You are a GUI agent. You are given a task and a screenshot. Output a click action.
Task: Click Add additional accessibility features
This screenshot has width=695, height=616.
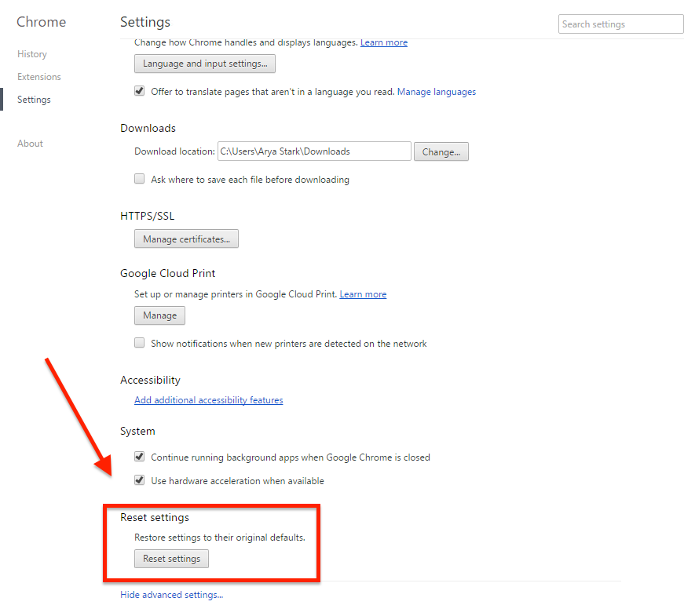tap(208, 399)
